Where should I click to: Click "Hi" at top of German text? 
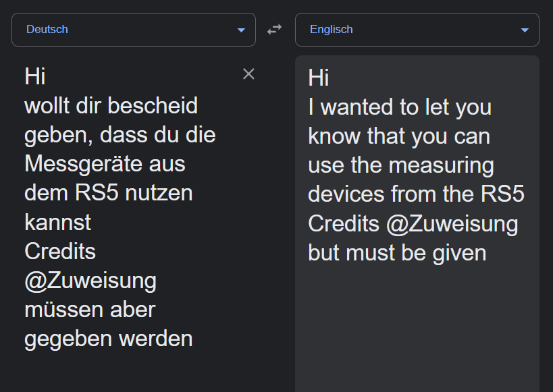[x=35, y=77]
